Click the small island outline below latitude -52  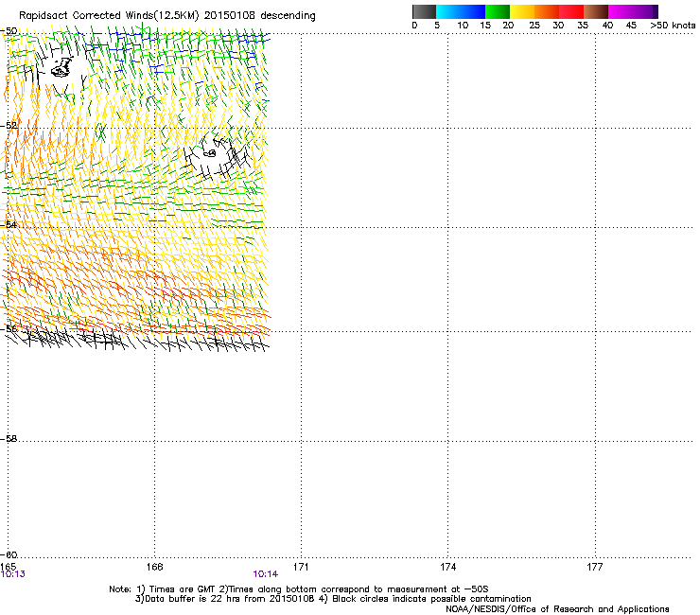pos(210,153)
